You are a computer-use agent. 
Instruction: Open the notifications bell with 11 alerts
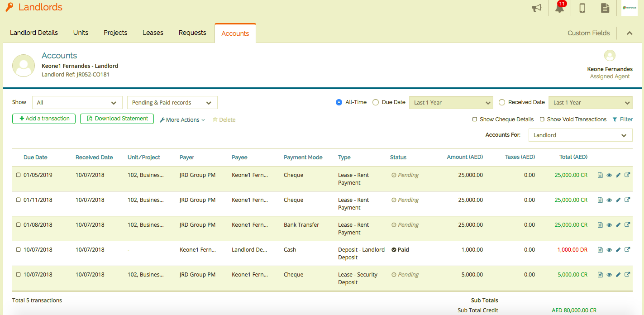pyautogui.click(x=559, y=8)
